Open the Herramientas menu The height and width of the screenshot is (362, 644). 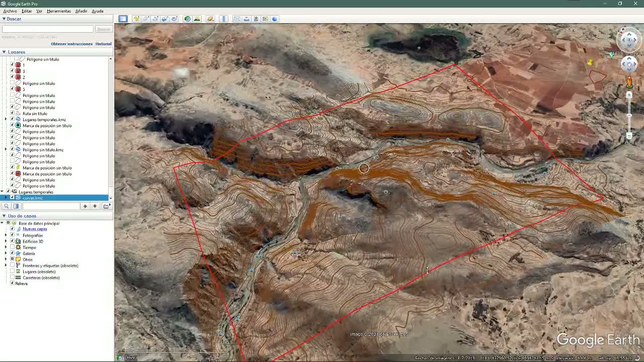59,11
